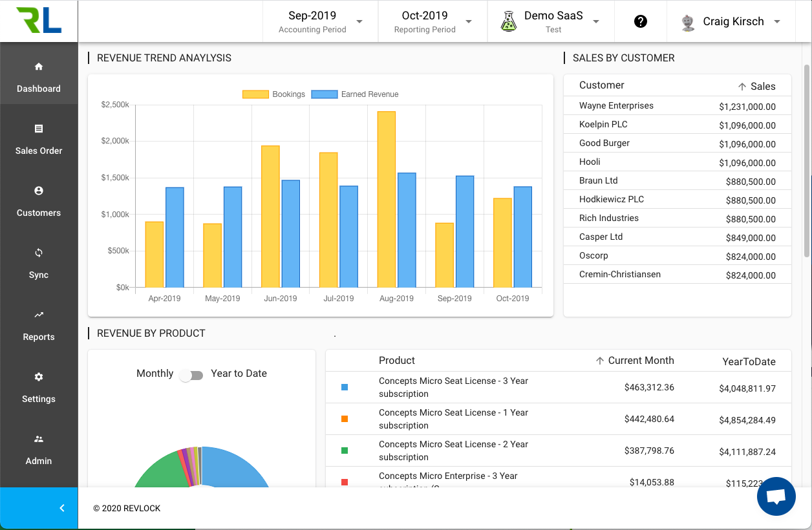Open the Reports trend icon
The image size is (812, 530).
coord(39,315)
